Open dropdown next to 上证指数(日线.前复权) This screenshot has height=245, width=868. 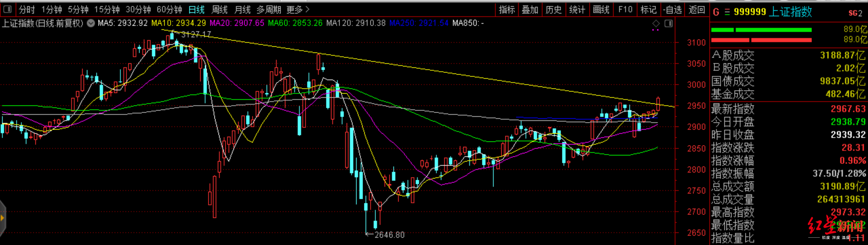(x=91, y=23)
